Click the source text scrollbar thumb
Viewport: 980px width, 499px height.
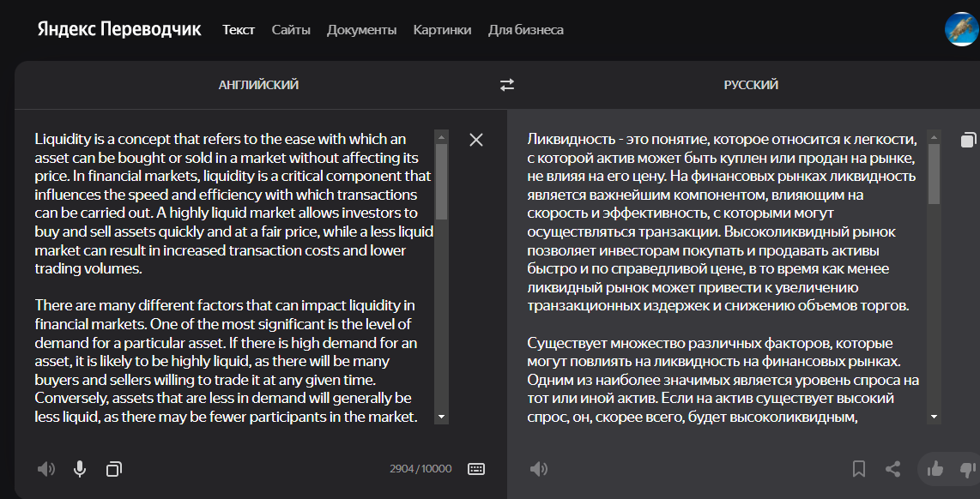point(442,182)
